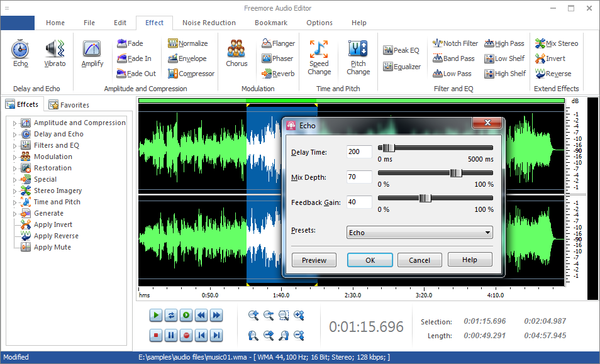This screenshot has width=600, height=364.
Task: Cancel the Echo dialog
Action: coord(419,260)
